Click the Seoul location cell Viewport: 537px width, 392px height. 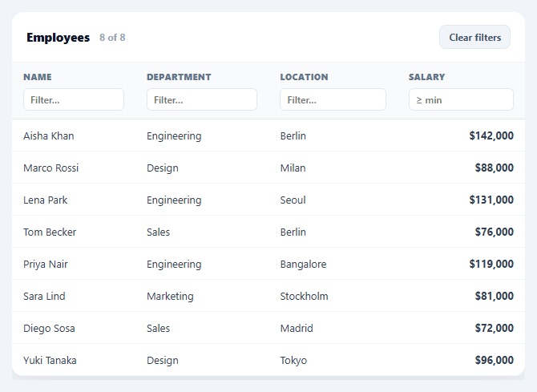tap(293, 200)
